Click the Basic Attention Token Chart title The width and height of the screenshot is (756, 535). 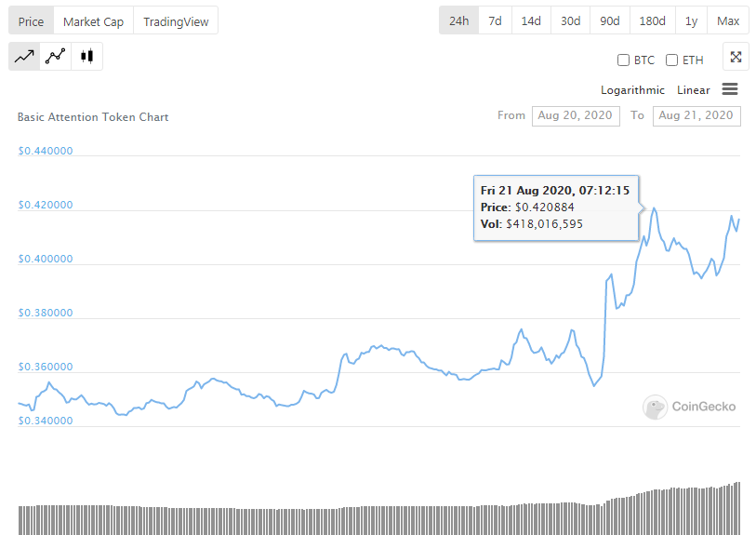[93, 117]
